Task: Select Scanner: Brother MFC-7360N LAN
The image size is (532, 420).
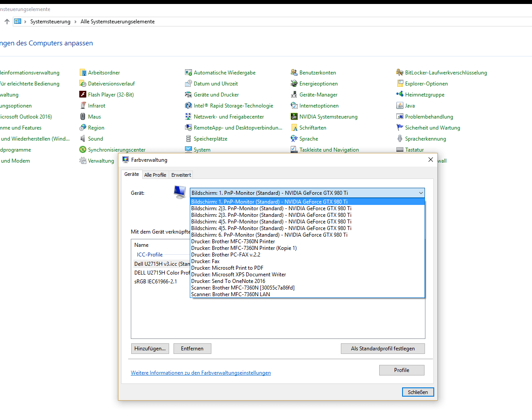Action: 307,294
